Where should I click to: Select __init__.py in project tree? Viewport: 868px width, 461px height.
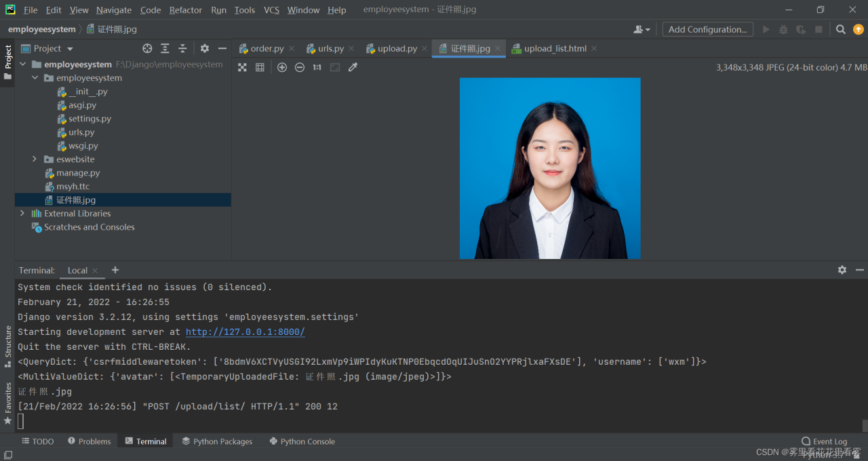click(87, 92)
